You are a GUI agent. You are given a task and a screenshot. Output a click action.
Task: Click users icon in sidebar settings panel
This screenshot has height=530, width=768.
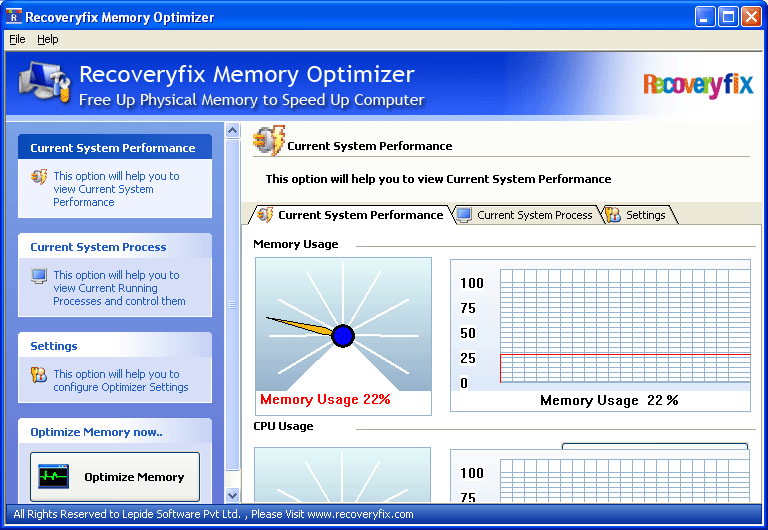click(x=39, y=375)
